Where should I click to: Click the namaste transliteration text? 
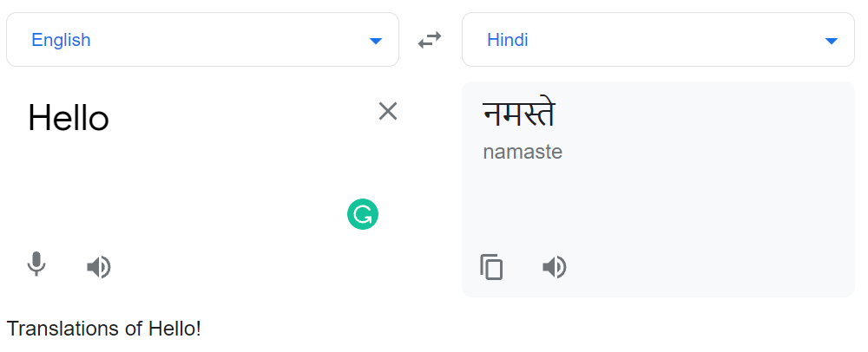[523, 152]
